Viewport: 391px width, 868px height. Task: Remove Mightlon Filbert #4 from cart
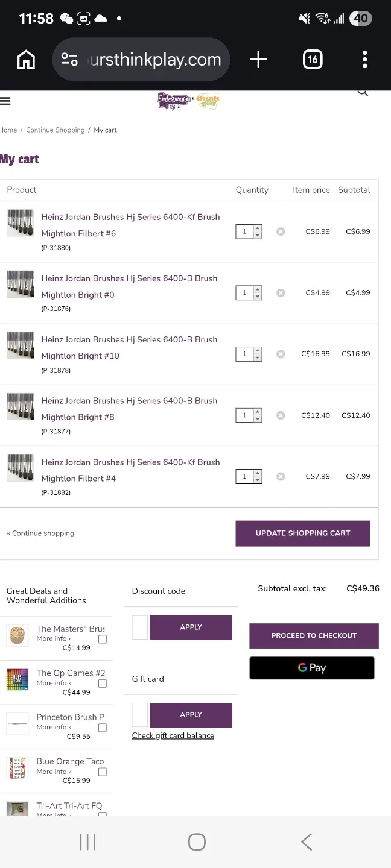click(281, 476)
